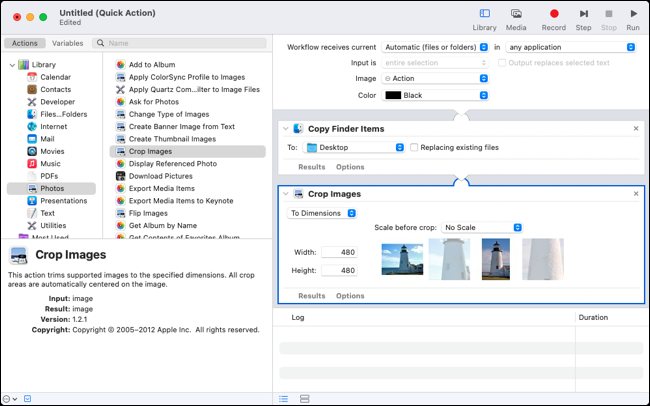This screenshot has width=650, height=406.
Task: Collapse the Crop Images action
Action: 286,194
